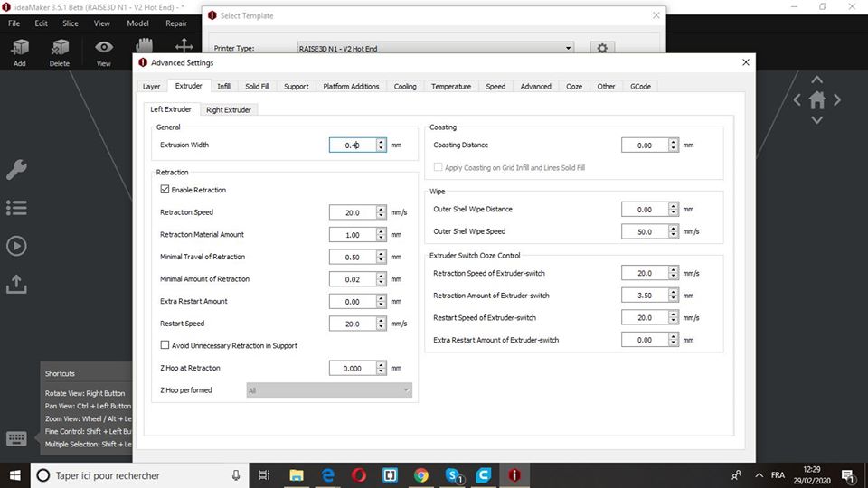Select the Right Extruder sub-tab
The height and width of the screenshot is (488, 868).
pos(229,109)
